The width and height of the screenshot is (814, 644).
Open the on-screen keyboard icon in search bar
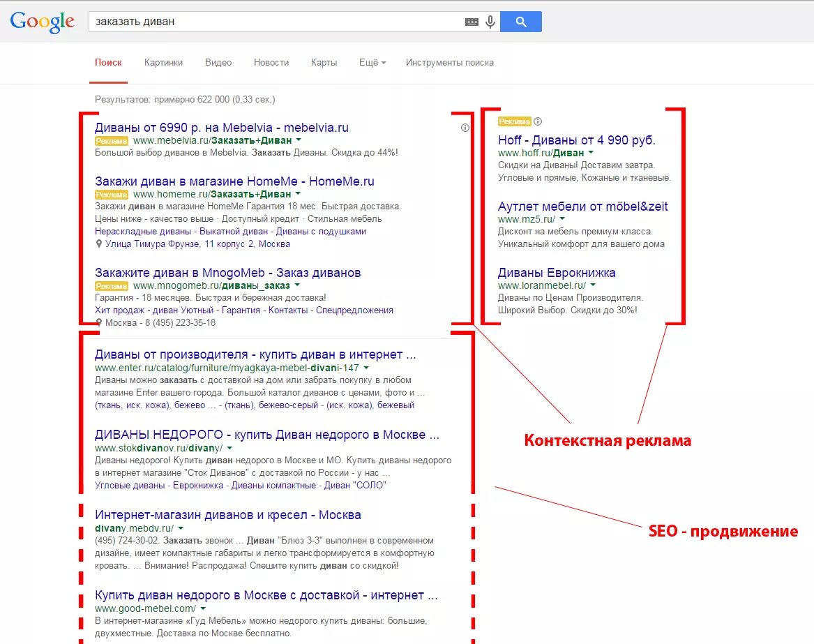472,22
